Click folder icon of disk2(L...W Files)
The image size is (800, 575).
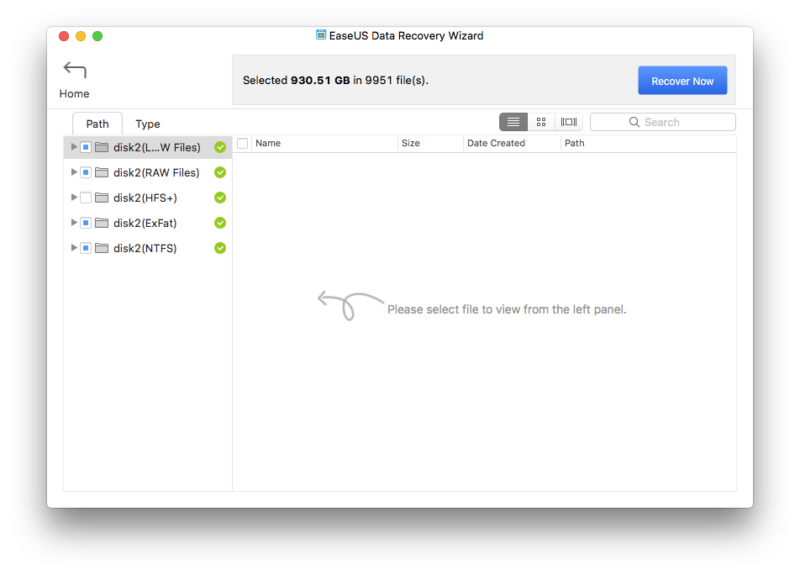[x=102, y=147]
